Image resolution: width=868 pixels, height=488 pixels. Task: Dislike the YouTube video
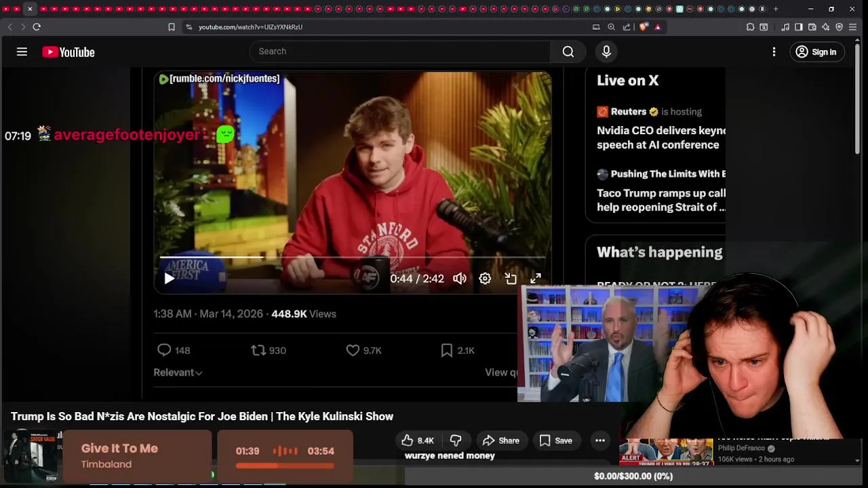[x=456, y=441]
